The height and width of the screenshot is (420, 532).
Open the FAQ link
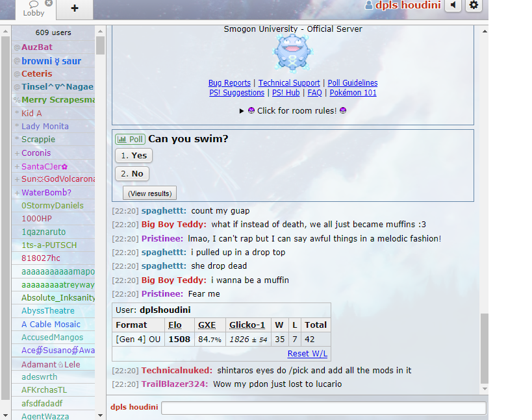point(314,93)
